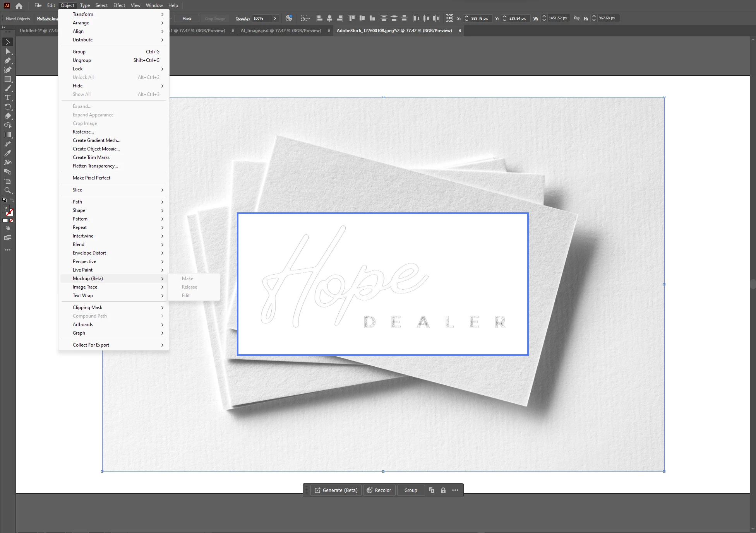Screen dimensions: 756x533
Task: Select the Eraser tool
Action: (x=8, y=116)
